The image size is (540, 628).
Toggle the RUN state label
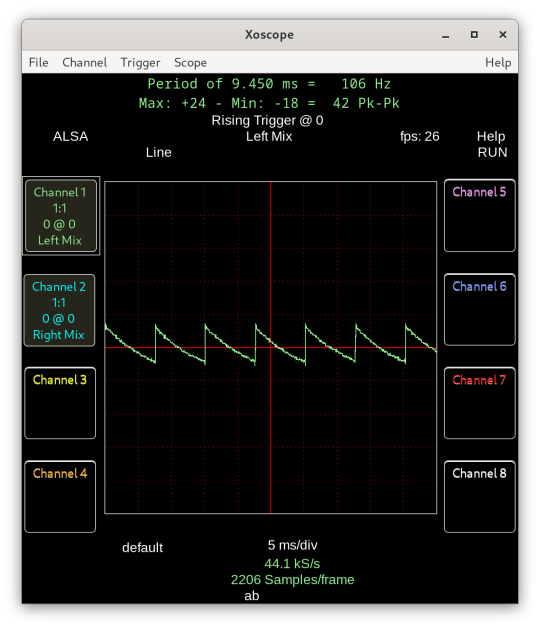[492, 153]
